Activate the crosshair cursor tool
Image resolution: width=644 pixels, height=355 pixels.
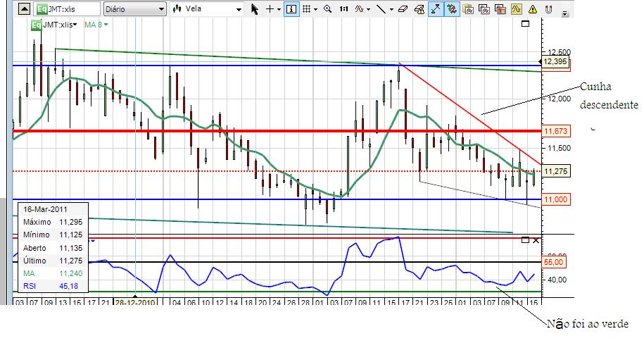(270, 9)
